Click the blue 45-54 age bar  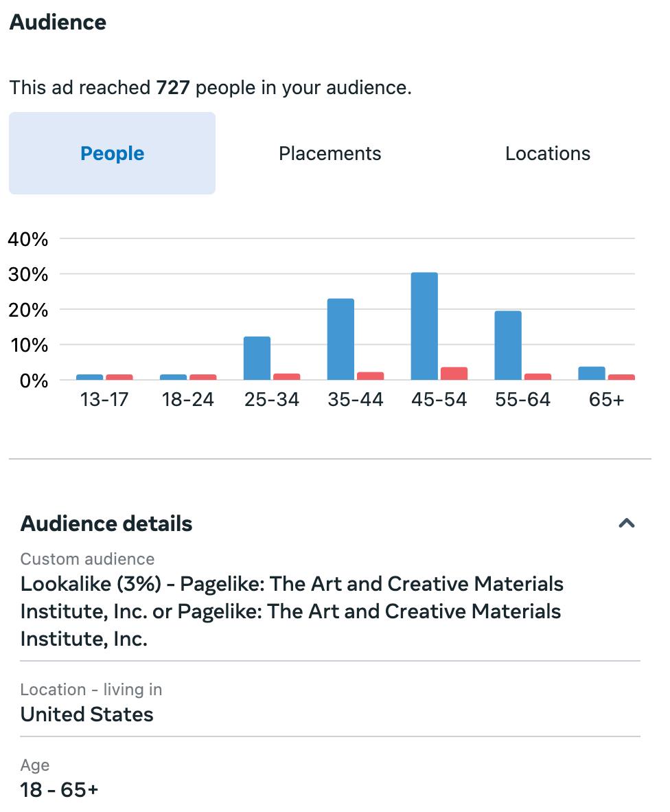424,326
